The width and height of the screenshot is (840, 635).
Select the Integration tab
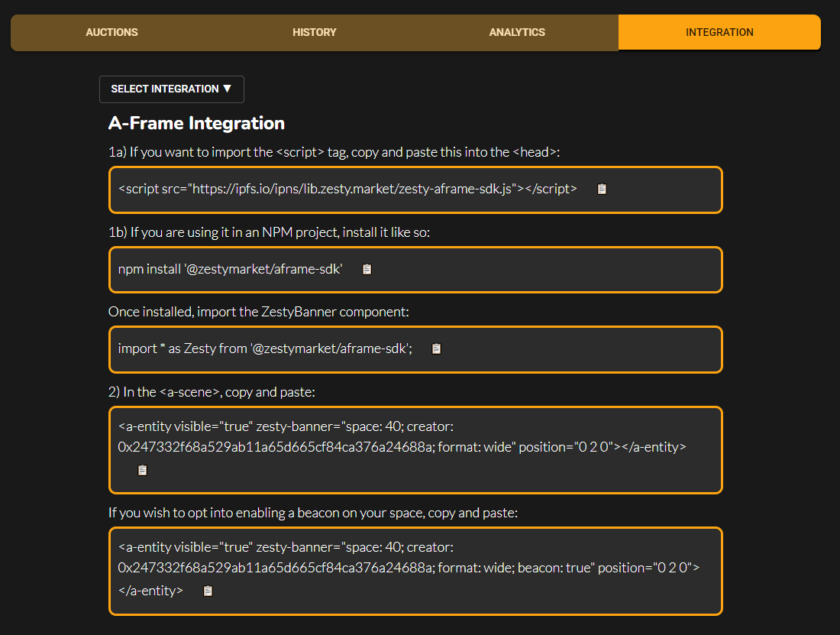click(719, 32)
